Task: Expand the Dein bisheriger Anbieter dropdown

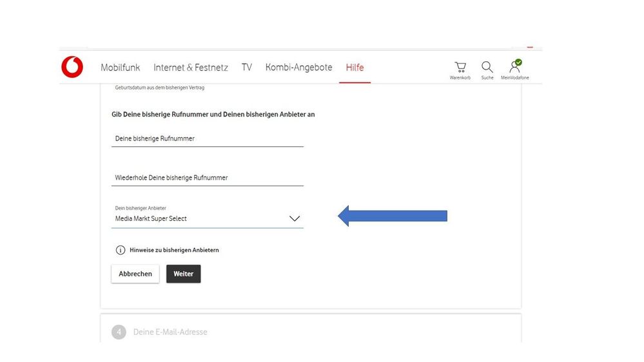Action: pos(208,216)
